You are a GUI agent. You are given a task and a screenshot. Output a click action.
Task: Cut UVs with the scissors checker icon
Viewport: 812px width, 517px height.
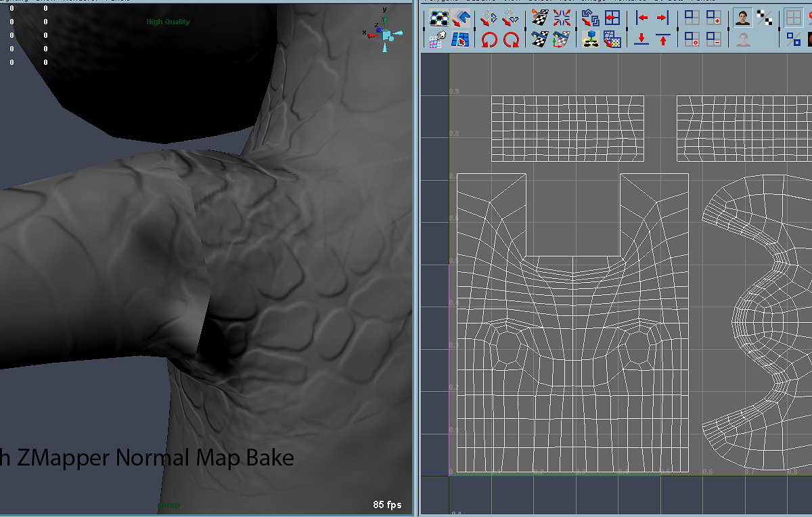[x=539, y=18]
